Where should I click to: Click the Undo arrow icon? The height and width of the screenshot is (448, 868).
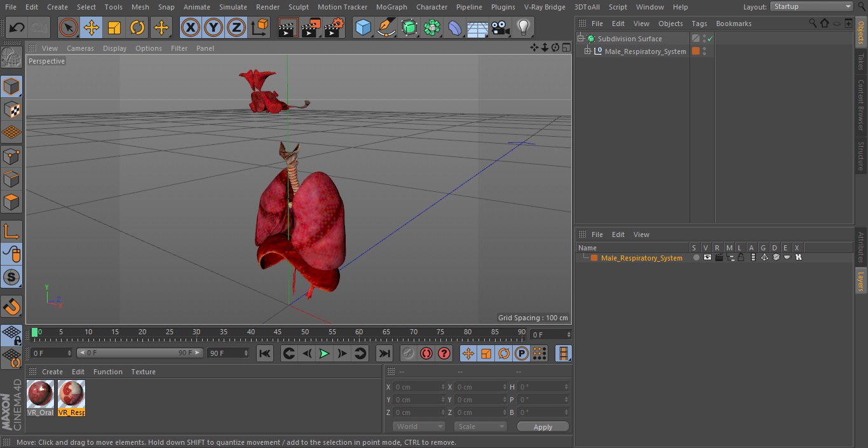click(17, 27)
